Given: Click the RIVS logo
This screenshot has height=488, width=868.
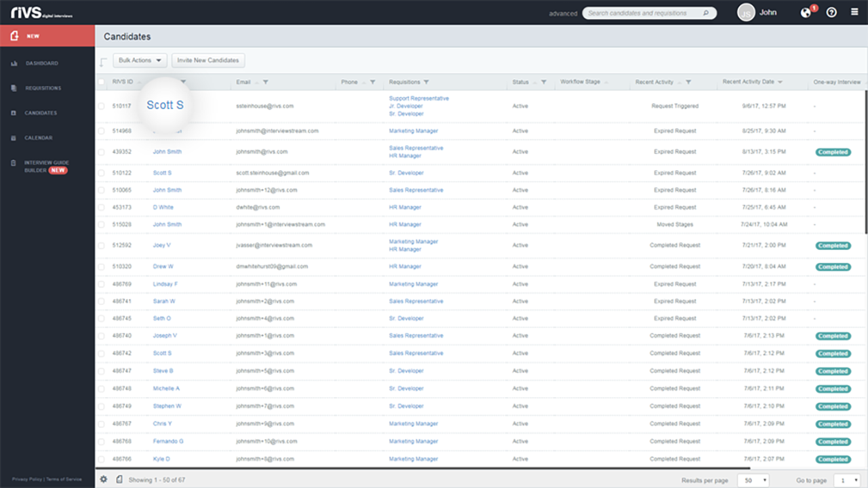Looking at the screenshot, I should pyautogui.click(x=41, y=12).
